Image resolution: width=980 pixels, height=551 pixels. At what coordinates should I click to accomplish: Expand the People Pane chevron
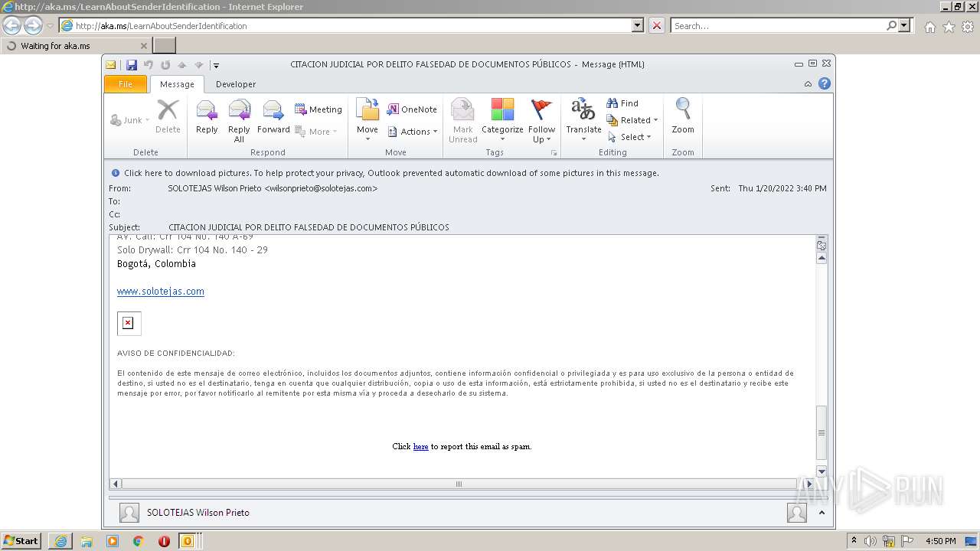pos(822,513)
